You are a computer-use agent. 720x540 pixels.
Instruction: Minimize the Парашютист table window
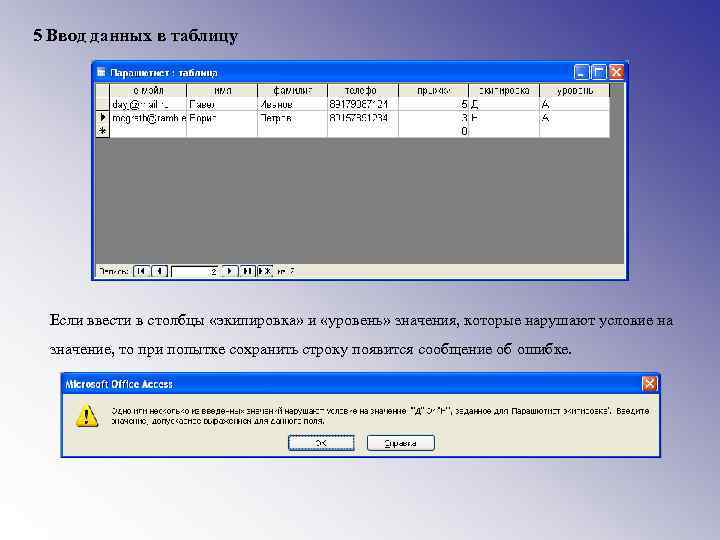[x=581, y=72]
